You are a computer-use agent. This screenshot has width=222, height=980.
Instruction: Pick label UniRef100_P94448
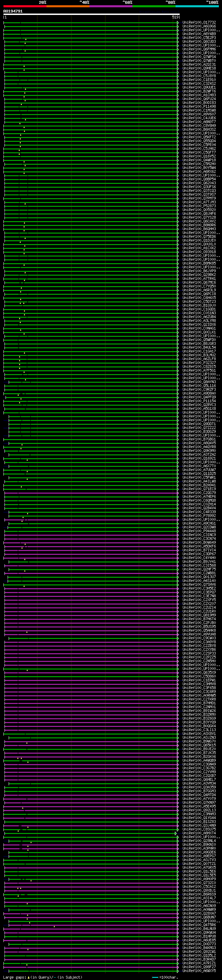(x=199, y=531)
